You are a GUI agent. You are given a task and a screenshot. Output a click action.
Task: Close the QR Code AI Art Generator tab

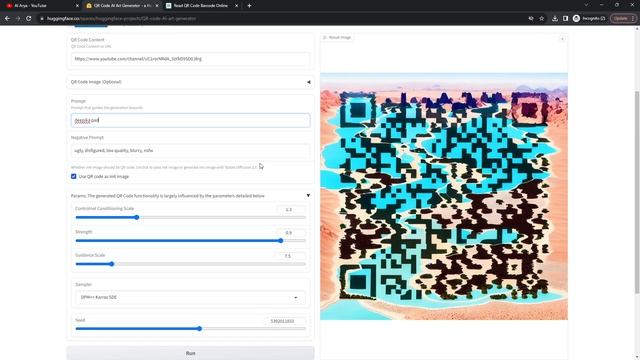coord(157,6)
